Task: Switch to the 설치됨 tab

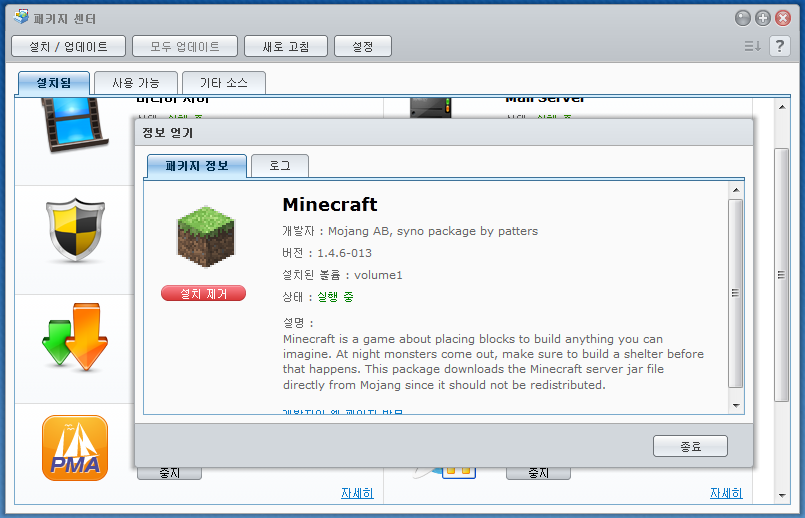Action: 54,83
